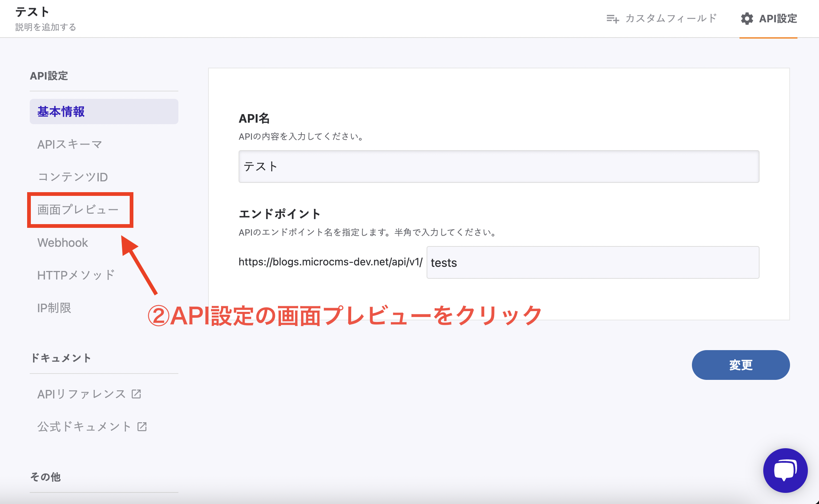Click the API名 text field
The width and height of the screenshot is (819, 504).
[499, 167]
